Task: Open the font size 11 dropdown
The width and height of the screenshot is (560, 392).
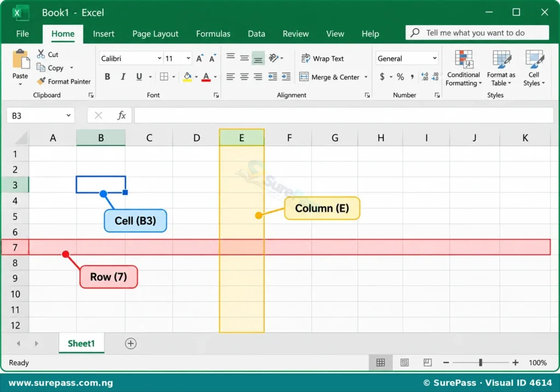Action: tap(188, 58)
